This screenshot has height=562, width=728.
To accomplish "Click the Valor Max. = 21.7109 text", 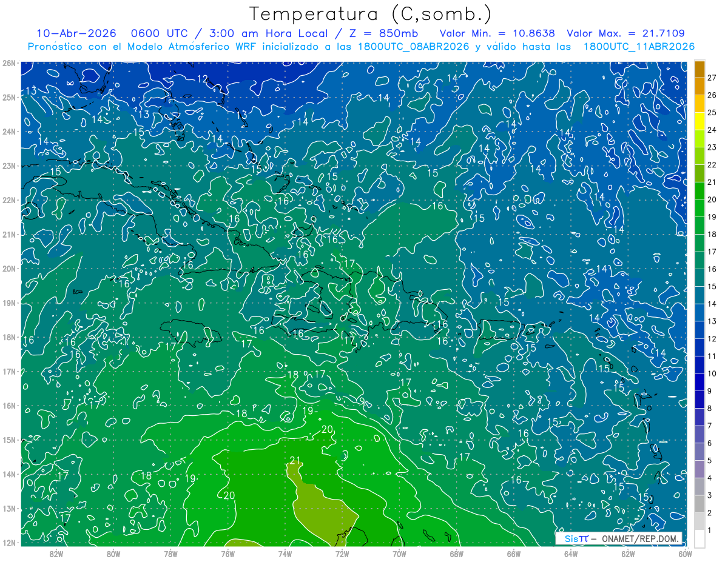I will pyautogui.click(x=625, y=33).
